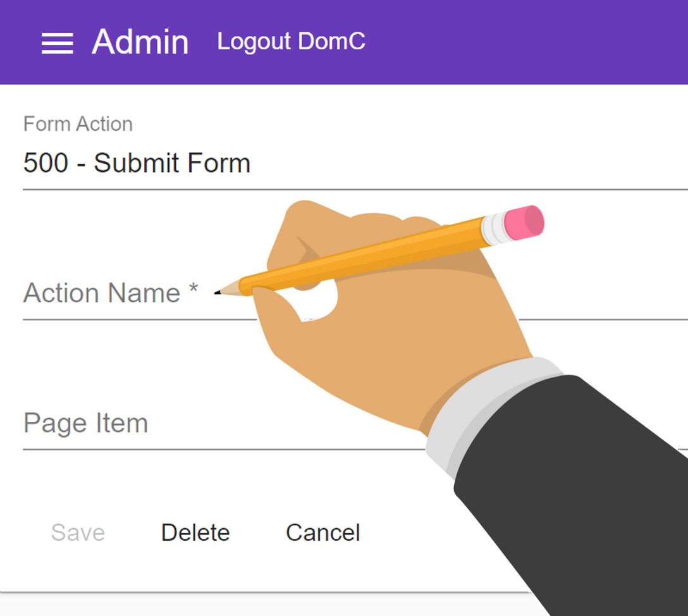Click the Form Action label

click(x=78, y=124)
